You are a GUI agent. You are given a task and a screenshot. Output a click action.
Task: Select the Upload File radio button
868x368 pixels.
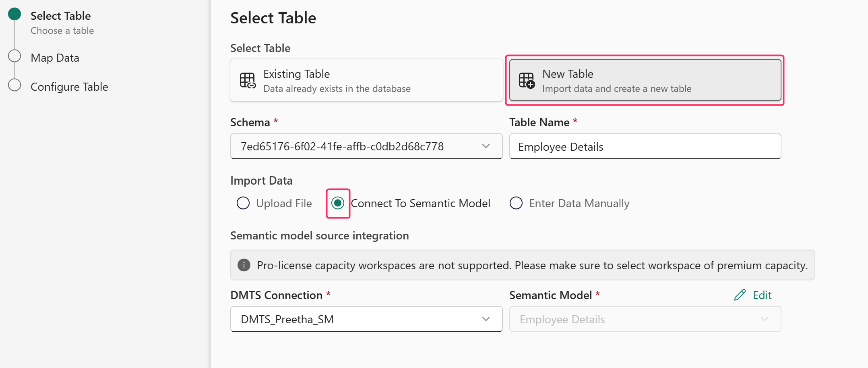pos(243,203)
